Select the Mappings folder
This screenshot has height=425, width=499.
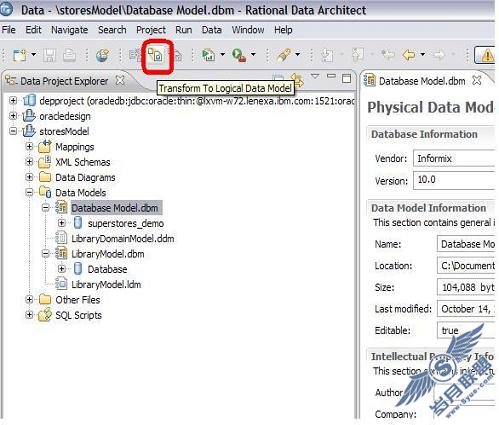pyautogui.click(x=75, y=147)
